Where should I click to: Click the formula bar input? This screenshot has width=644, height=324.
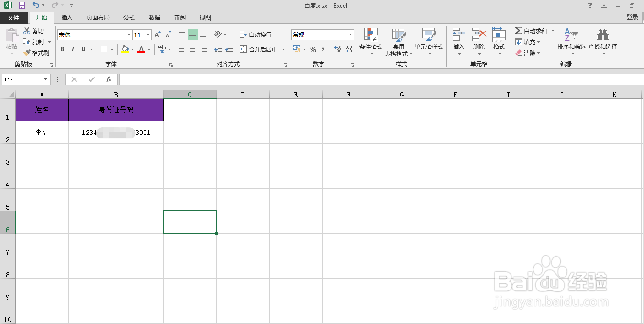click(381, 79)
